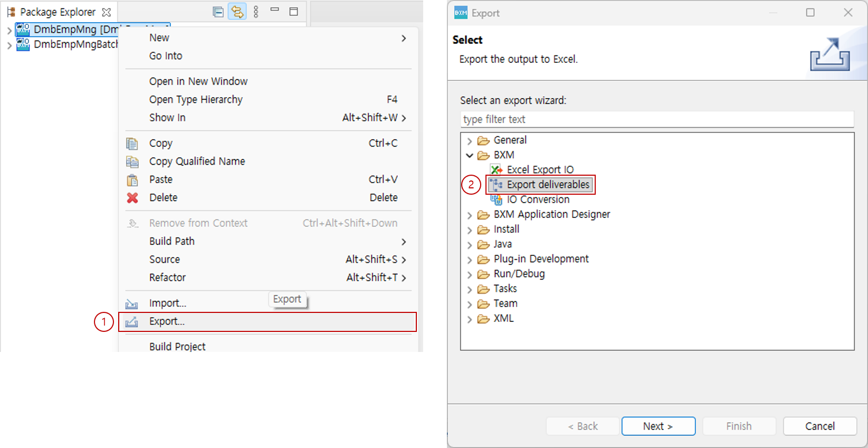Collapse the BXM folder in wizard tree
Image resolution: width=868 pixels, height=448 pixels.
click(470, 155)
